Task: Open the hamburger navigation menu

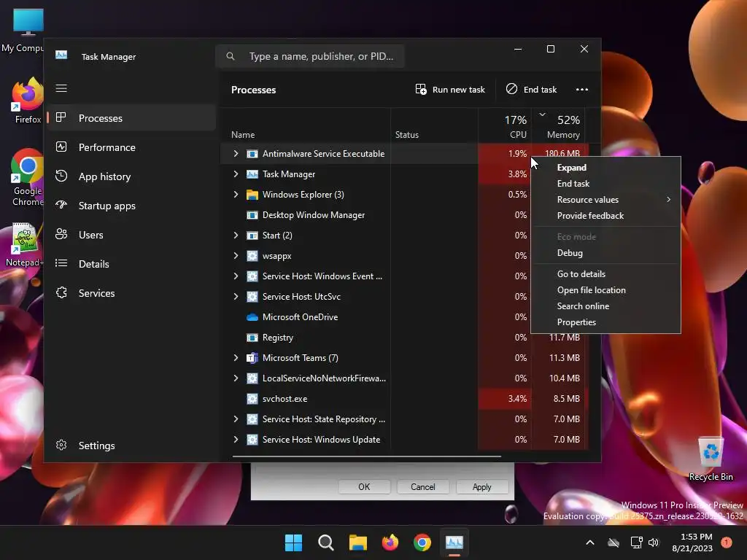Action: click(61, 88)
